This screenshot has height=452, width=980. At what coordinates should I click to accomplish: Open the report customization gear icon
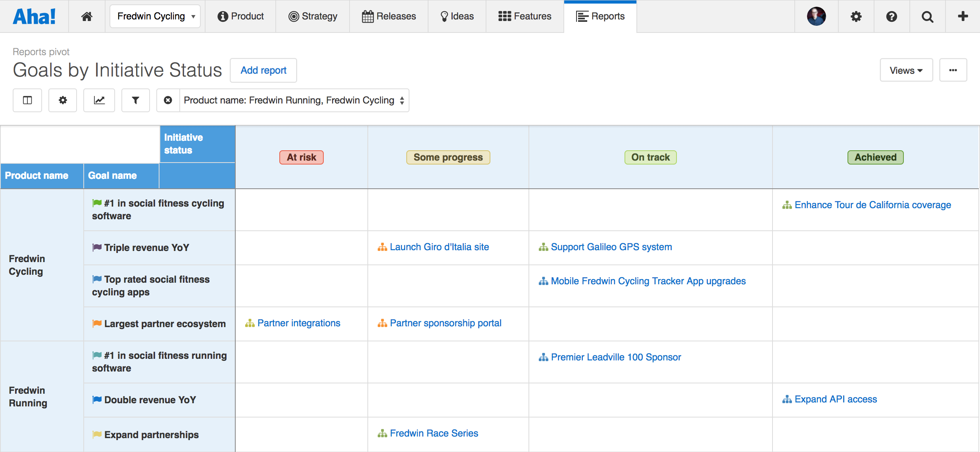63,100
